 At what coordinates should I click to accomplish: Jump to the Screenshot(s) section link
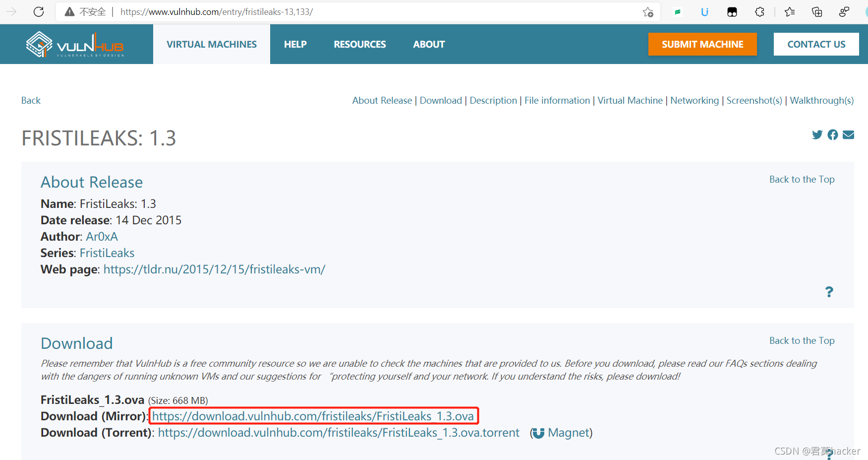[x=754, y=100]
